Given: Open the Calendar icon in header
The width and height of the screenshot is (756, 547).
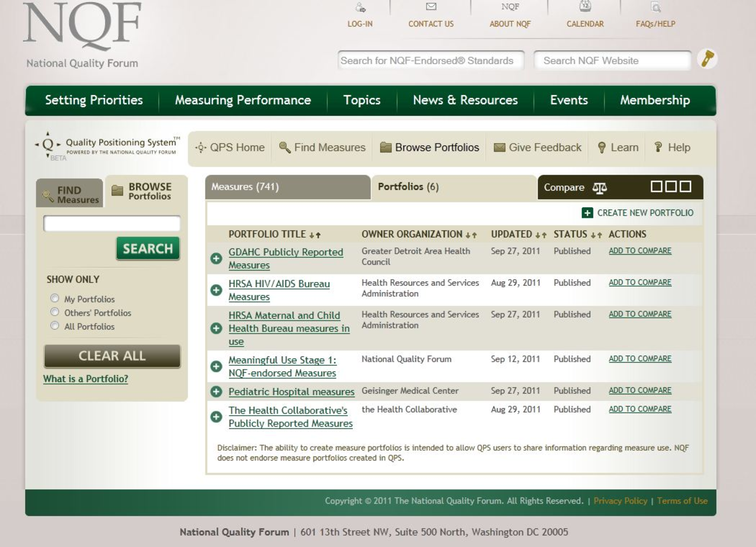Looking at the screenshot, I should (585, 6).
